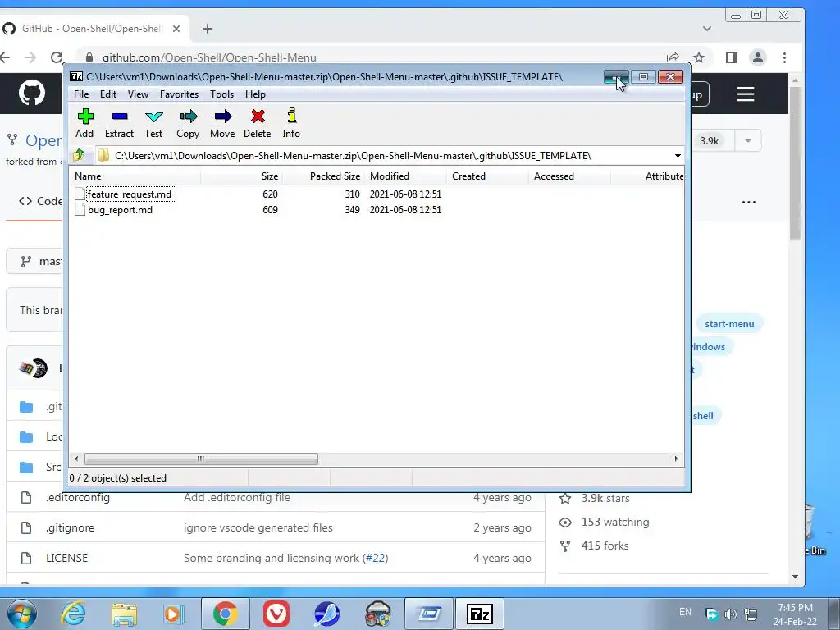
Task: Close the GitHub tab in Chrome
Action: 176,29
